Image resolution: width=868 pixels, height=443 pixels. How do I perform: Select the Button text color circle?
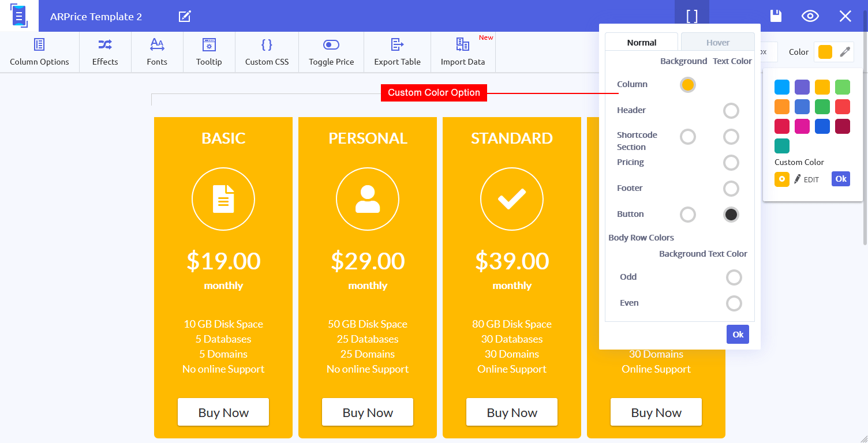click(x=731, y=215)
